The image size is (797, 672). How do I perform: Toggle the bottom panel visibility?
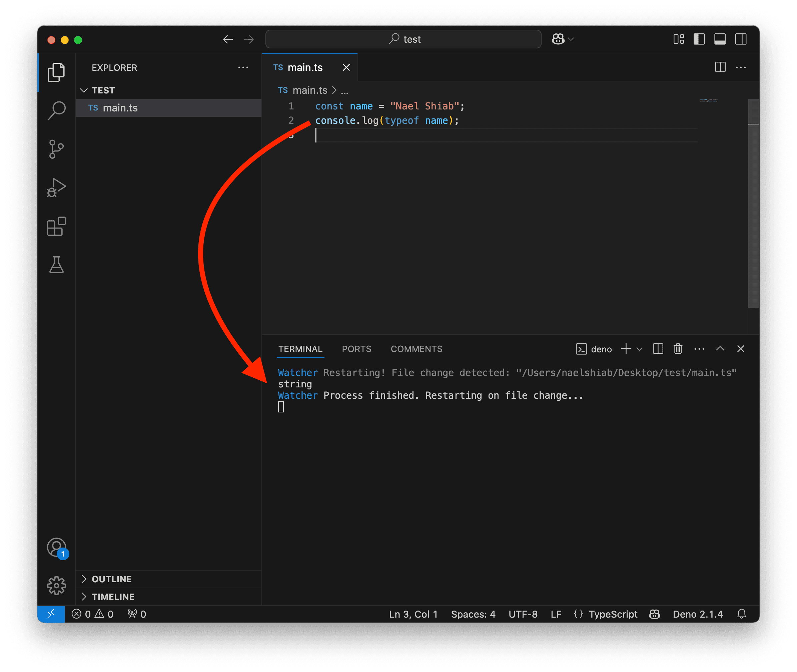(x=720, y=39)
